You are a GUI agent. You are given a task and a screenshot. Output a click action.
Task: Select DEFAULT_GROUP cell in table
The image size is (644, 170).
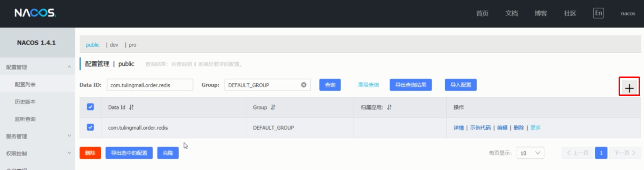click(x=273, y=128)
